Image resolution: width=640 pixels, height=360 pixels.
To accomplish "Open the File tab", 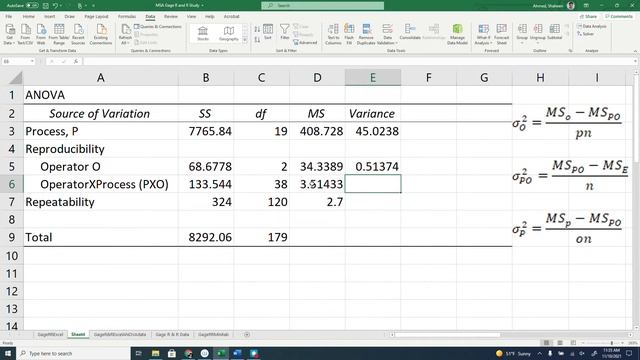I will [9, 16].
